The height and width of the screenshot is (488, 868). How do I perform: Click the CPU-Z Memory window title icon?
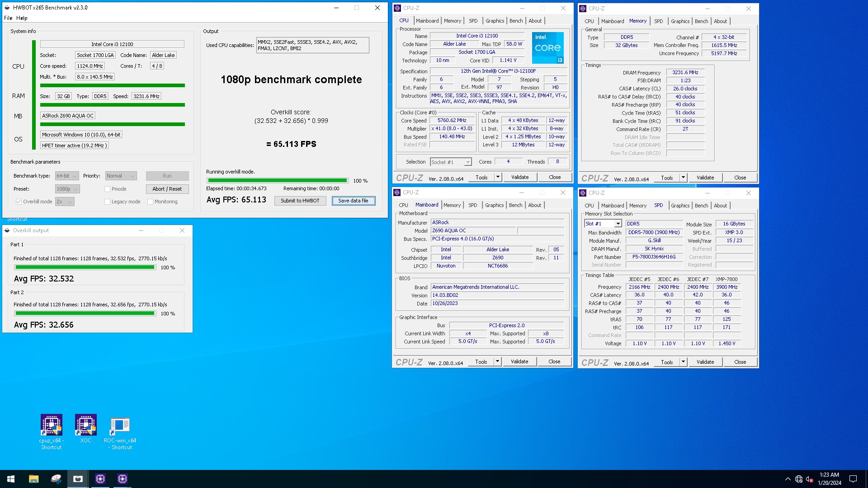583,9
